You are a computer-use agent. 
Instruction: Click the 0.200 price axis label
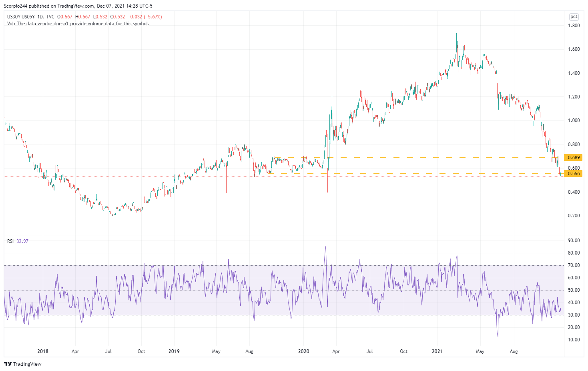coord(574,216)
